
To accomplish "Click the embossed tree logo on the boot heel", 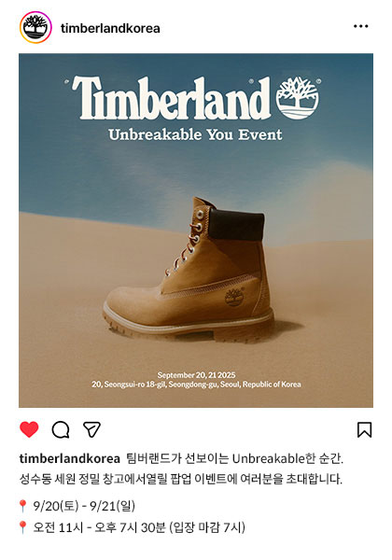I will [x=233, y=297].
